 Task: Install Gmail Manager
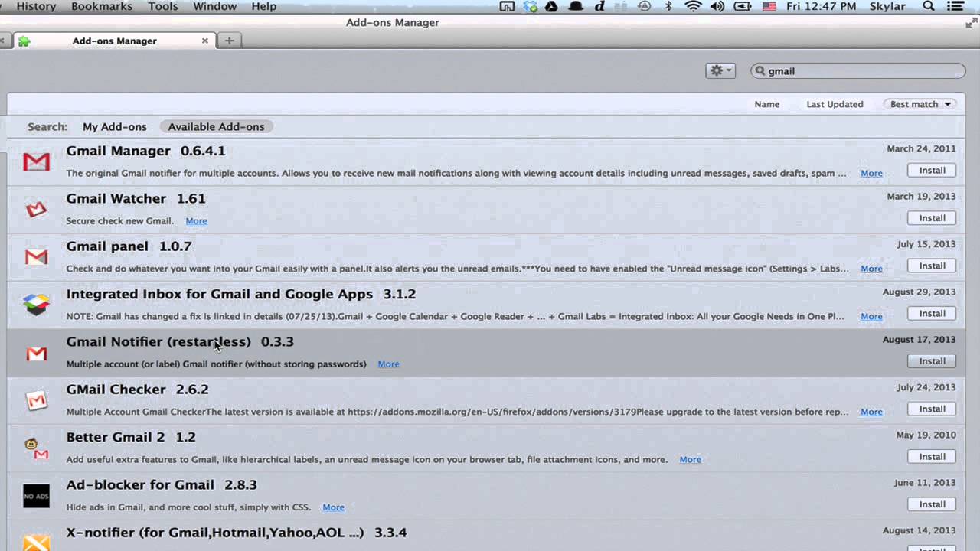(x=932, y=171)
